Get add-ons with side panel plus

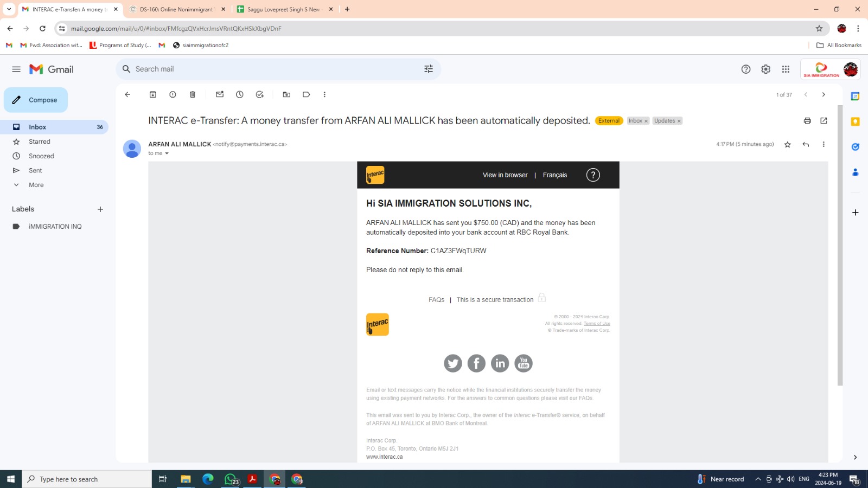[856, 213]
